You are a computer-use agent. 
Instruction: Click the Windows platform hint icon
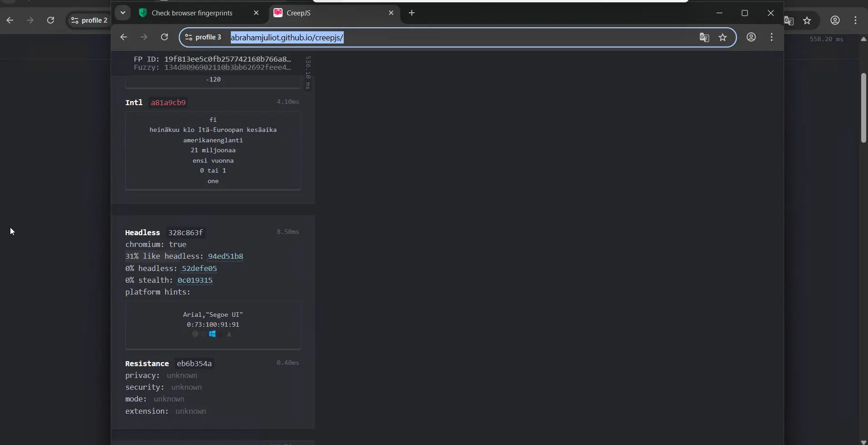[212, 334]
